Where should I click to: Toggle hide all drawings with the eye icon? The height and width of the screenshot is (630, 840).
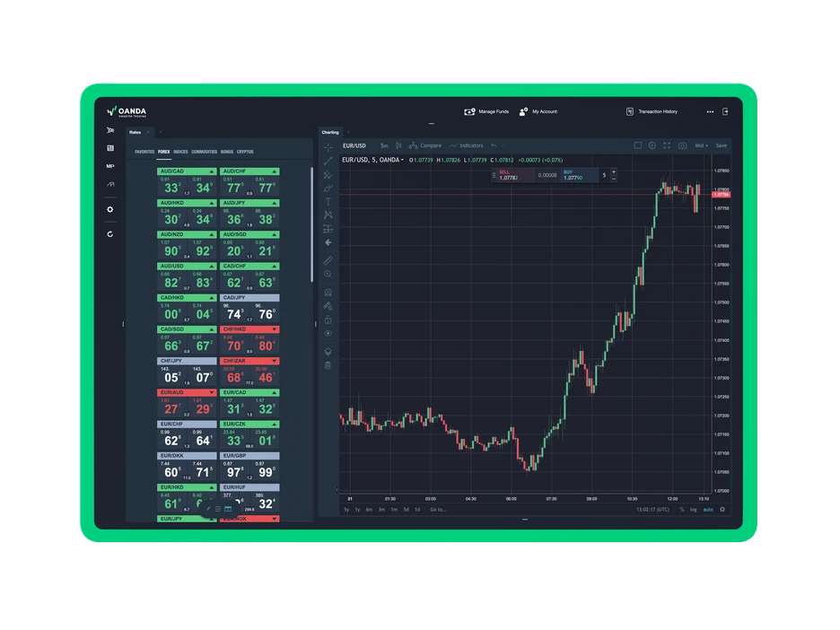(x=328, y=333)
